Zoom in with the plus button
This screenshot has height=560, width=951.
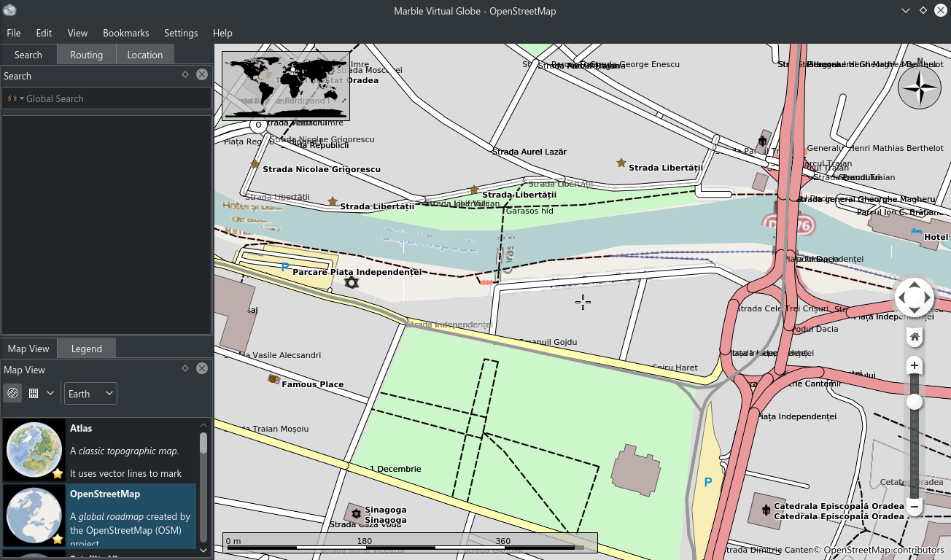915,365
